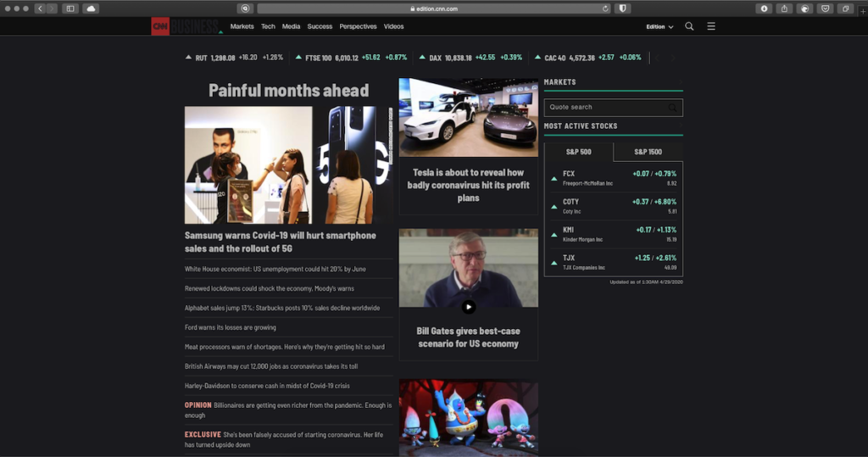The height and width of the screenshot is (457, 868).
Task: Open the Ford warns losses growing article
Action: [x=231, y=327]
